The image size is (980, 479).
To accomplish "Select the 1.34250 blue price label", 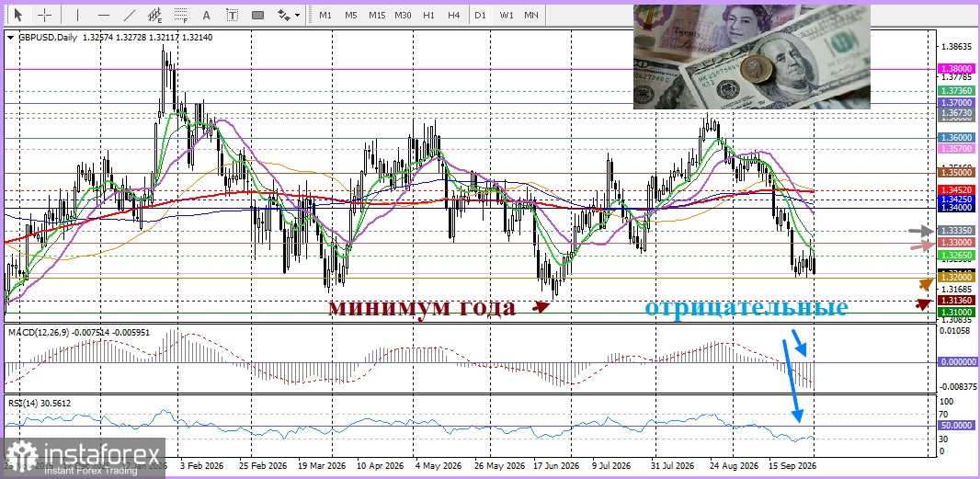I will (x=957, y=199).
